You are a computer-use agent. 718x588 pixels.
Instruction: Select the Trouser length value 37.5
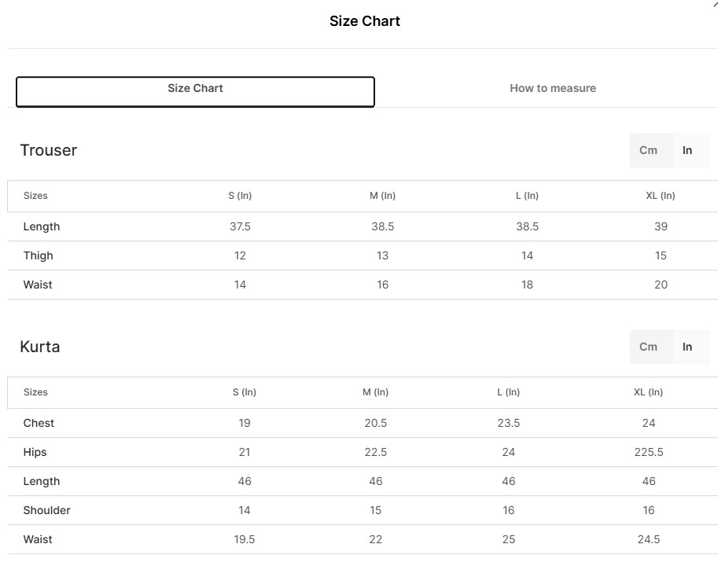240,226
